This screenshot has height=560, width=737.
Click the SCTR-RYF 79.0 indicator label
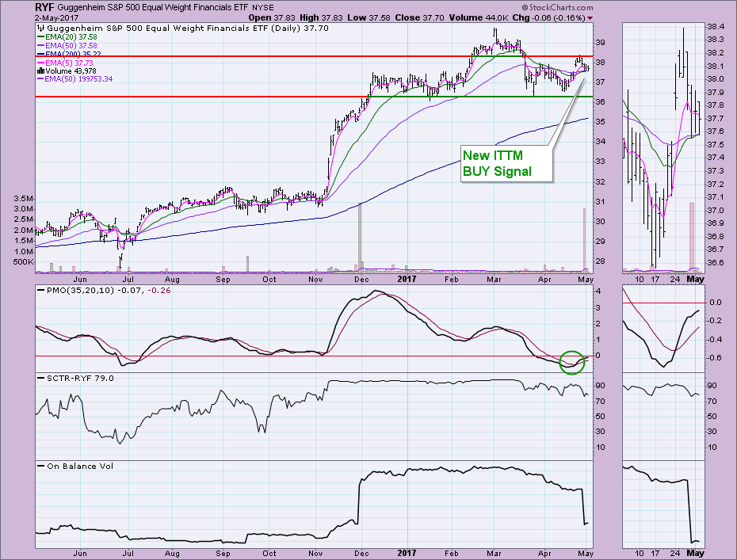point(75,378)
